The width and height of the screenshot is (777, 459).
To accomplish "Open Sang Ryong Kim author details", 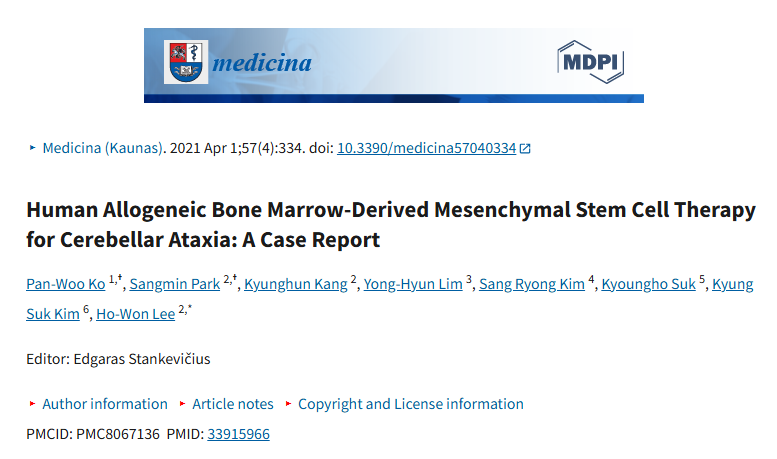I will point(532,284).
